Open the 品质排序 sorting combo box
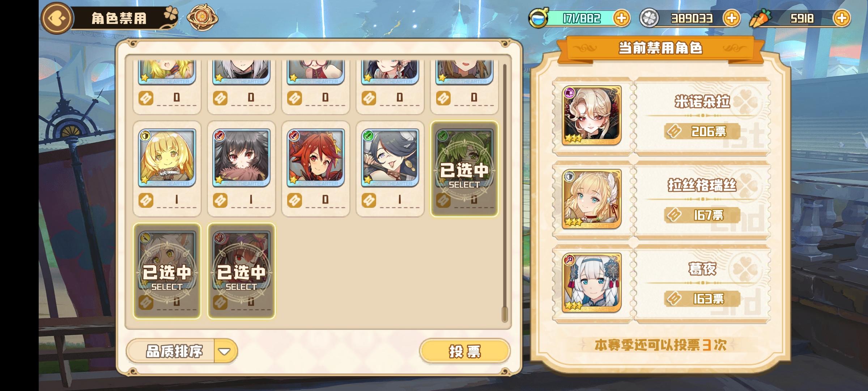 tap(182, 351)
